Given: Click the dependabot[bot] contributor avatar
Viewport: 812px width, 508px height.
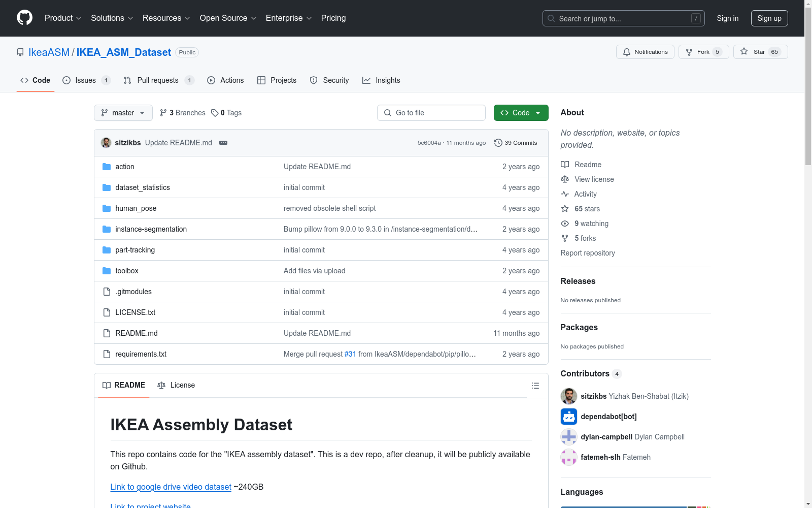Looking at the screenshot, I should pos(569,417).
